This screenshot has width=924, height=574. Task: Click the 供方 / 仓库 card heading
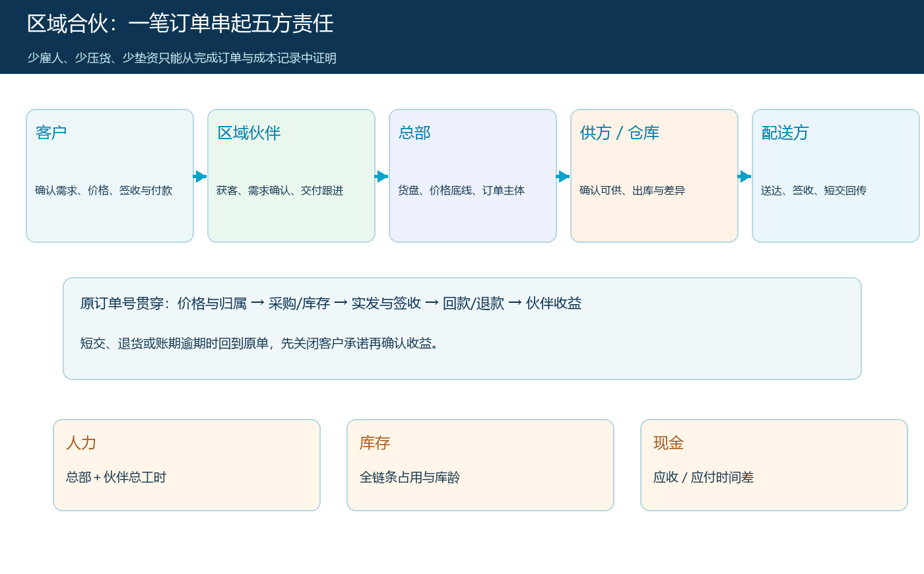tap(620, 133)
